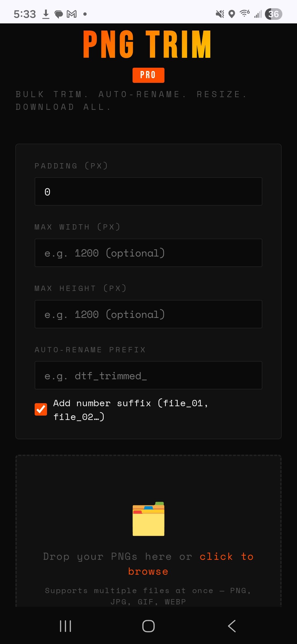Focus the Max Width (px) input field
This screenshot has height=644, width=297.
tap(148, 253)
